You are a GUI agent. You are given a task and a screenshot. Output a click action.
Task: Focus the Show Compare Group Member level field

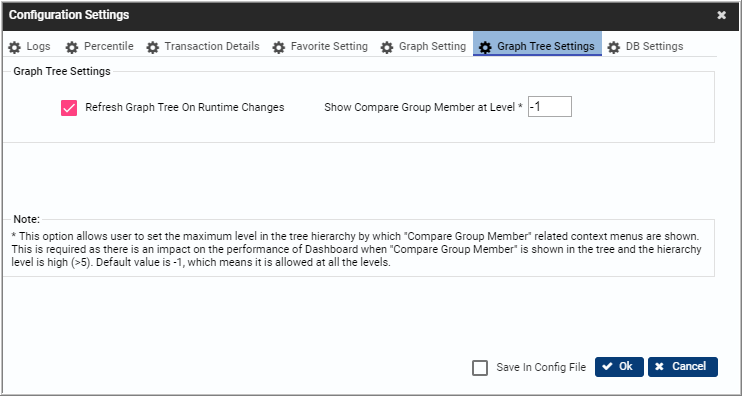[x=549, y=106]
